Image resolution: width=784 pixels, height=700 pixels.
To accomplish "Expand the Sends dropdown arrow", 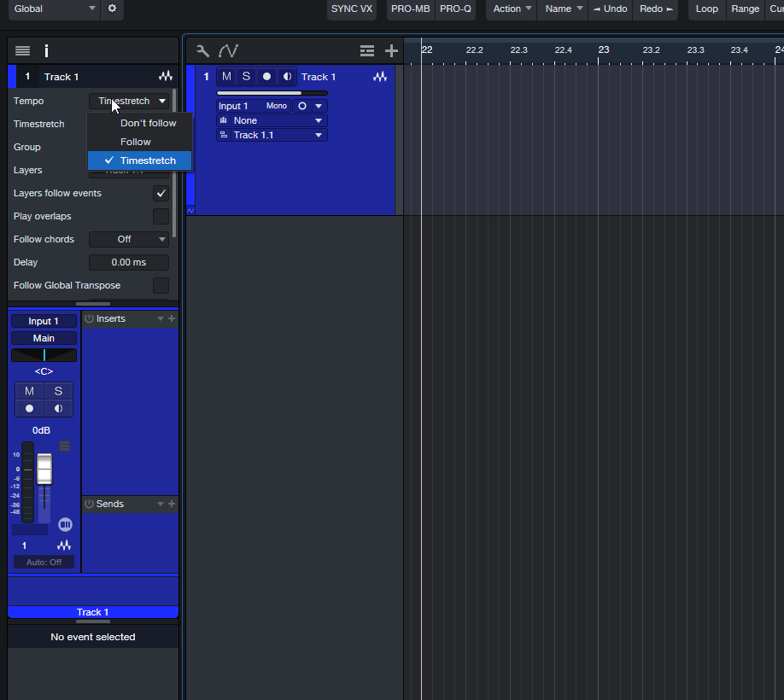I will 161,504.
